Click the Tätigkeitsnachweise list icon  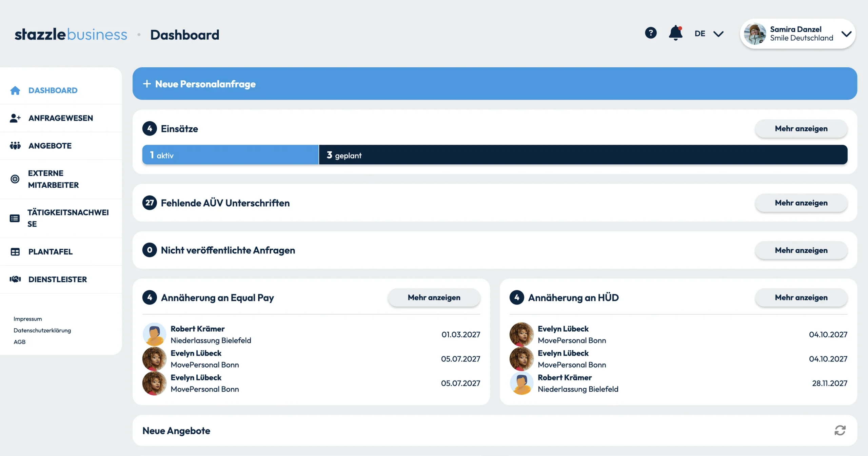click(x=15, y=218)
